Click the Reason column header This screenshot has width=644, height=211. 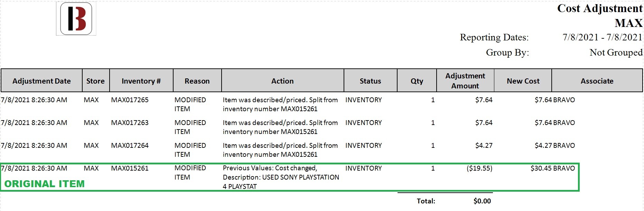pyautogui.click(x=197, y=81)
